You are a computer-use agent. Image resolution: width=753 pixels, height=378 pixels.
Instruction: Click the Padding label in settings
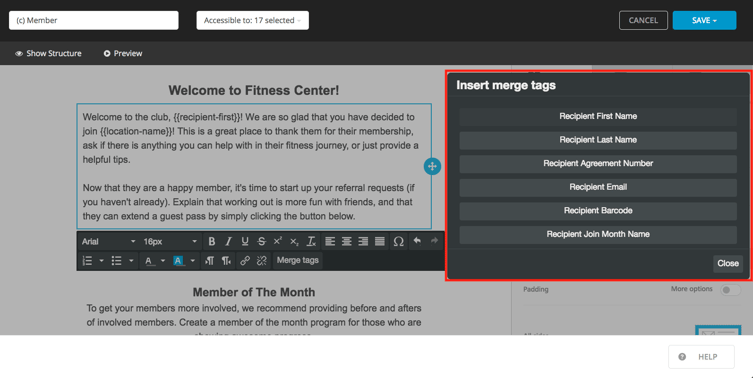pos(535,289)
